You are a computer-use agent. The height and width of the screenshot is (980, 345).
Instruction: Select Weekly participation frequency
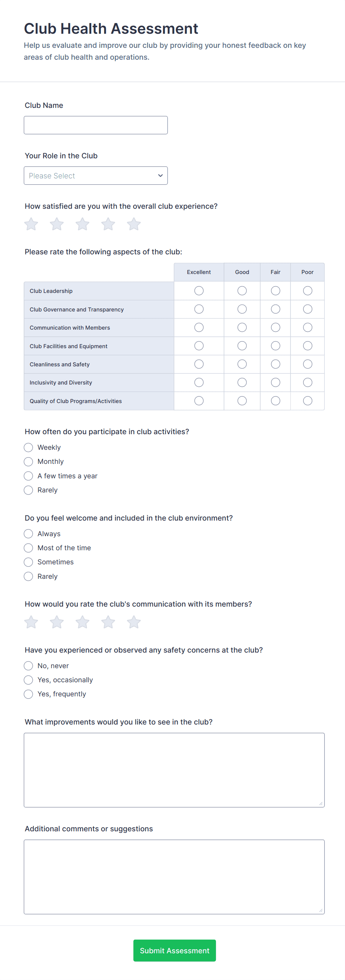coord(29,448)
